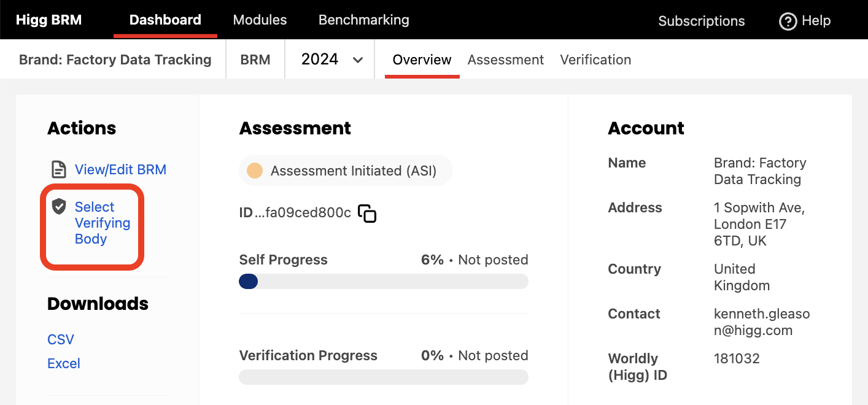
Task: Download the CSV file
Action: pyautogui.click(x=61, y=339)
